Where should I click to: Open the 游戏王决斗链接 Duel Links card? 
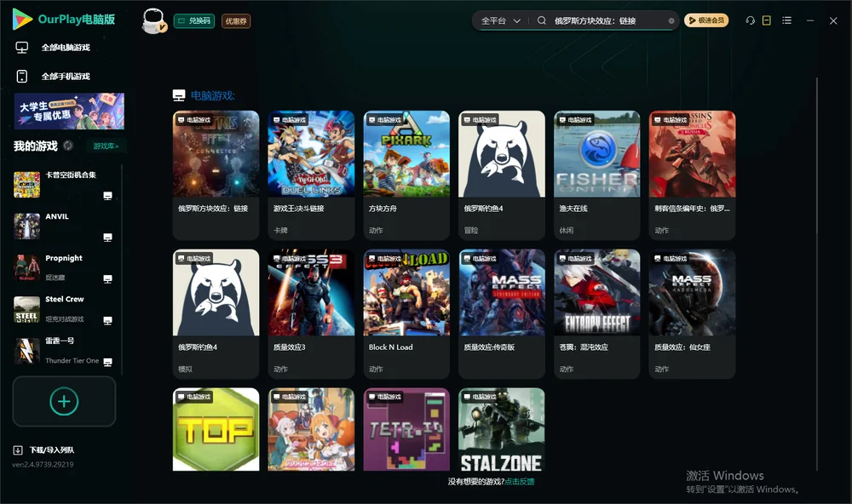(311, 175)
